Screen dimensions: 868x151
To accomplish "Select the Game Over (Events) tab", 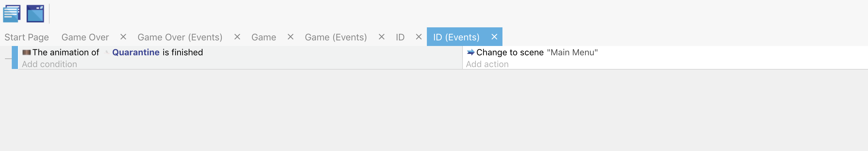I will point(180,37).
